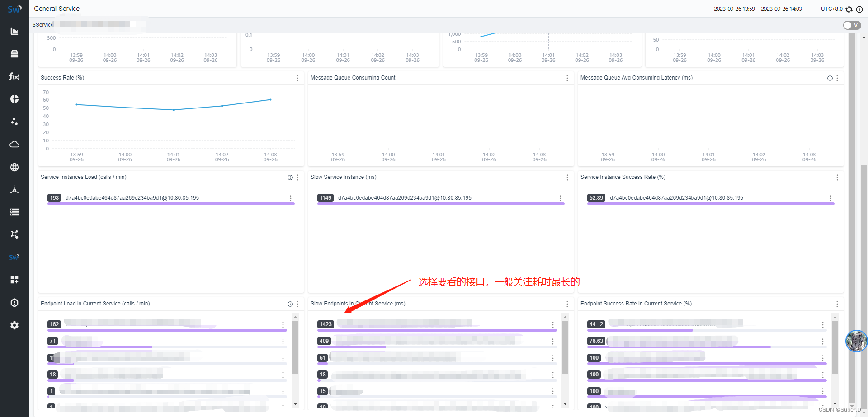Open the chart dashboard sidebar icon

14,31
